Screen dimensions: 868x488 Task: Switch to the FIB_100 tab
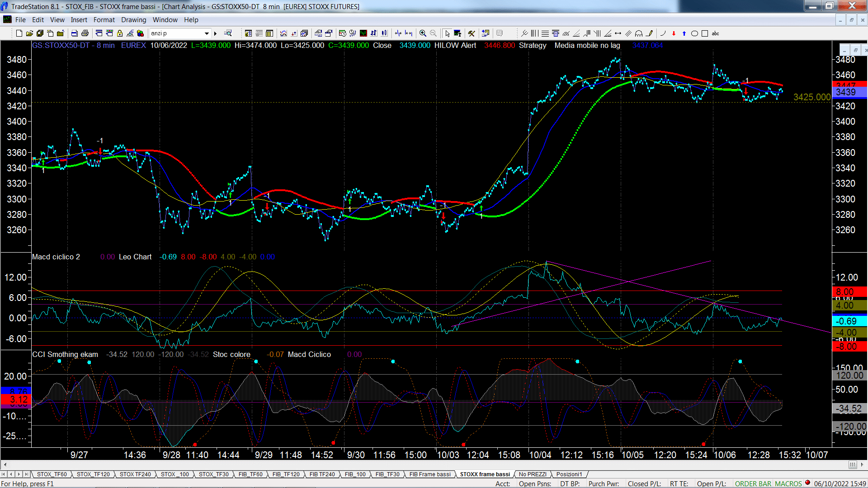click(x=355, y=474)
